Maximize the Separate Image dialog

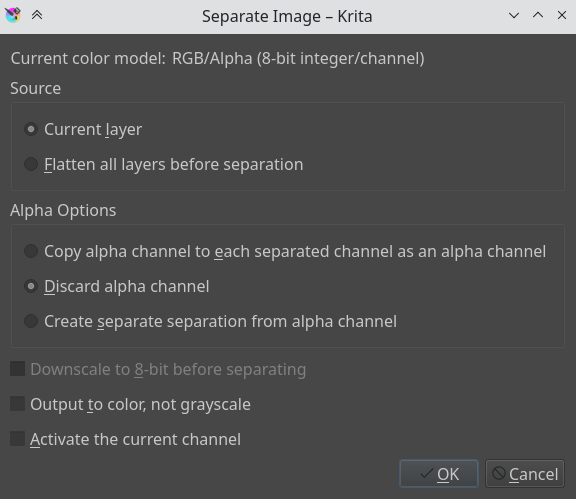click(538, 15)
